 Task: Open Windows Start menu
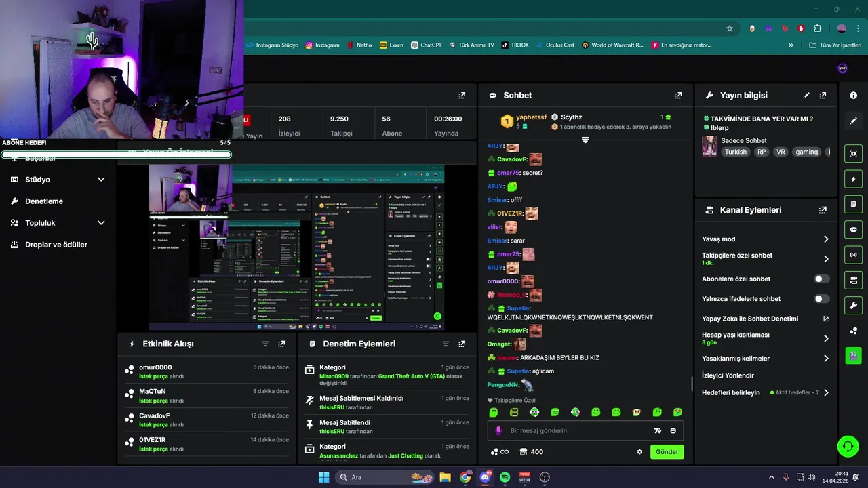[x=323, y=477]
